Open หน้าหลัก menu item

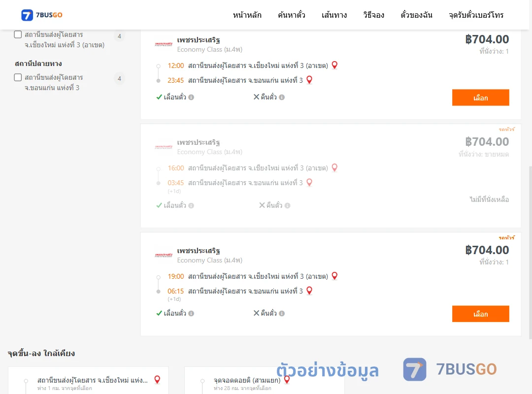(247, 15)
